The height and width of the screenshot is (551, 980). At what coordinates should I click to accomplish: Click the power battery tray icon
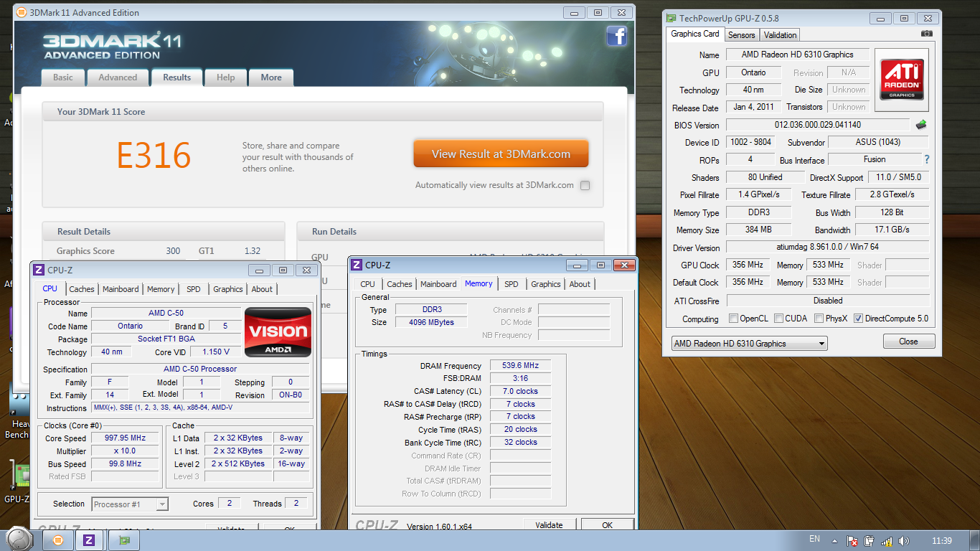pos(870,540)
